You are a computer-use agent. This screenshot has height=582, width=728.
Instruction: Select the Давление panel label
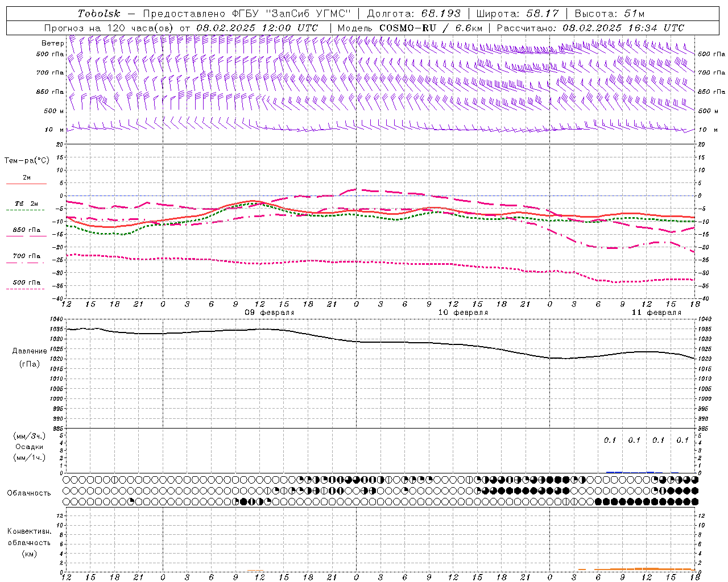30,351
